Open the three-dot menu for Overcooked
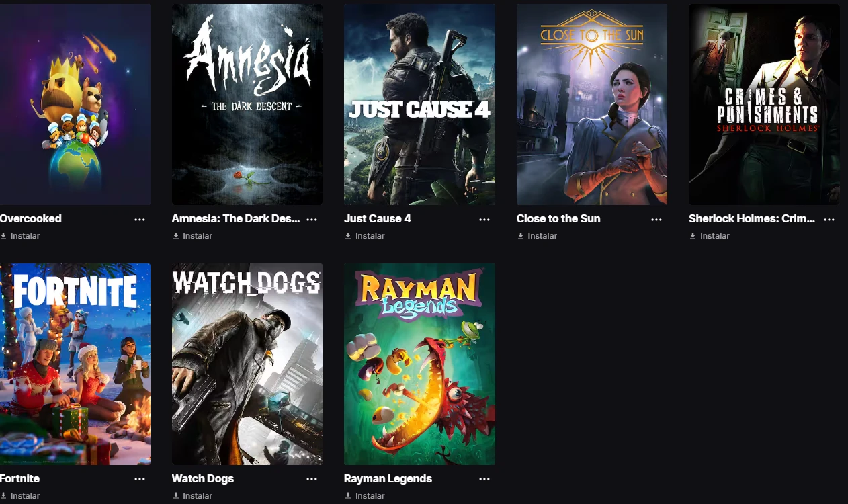 140,219
